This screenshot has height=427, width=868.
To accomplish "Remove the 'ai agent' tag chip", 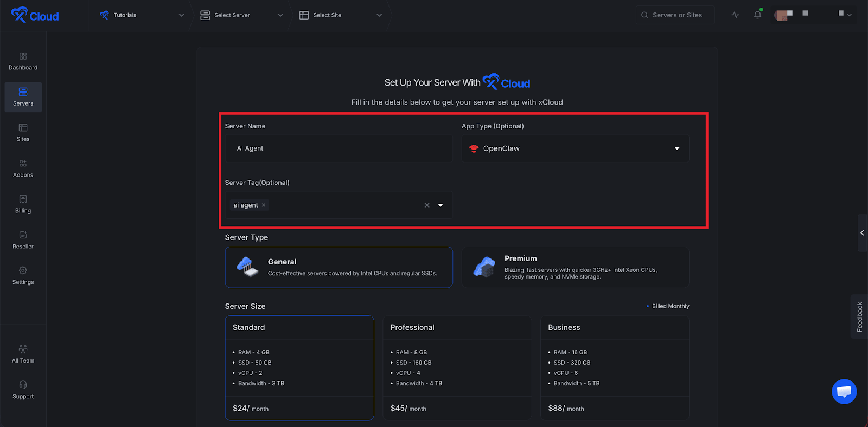I will pos(264,205).
